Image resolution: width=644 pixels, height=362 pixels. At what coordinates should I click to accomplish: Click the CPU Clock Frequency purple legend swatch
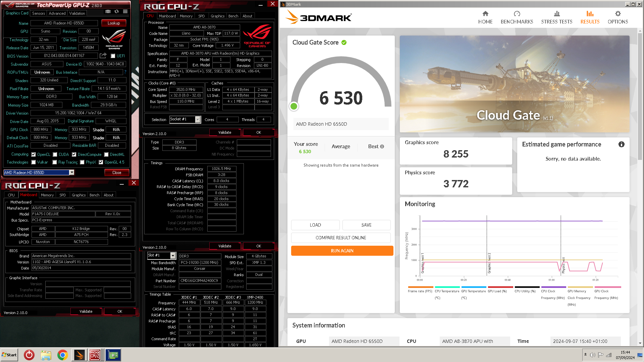pos(553,287)
